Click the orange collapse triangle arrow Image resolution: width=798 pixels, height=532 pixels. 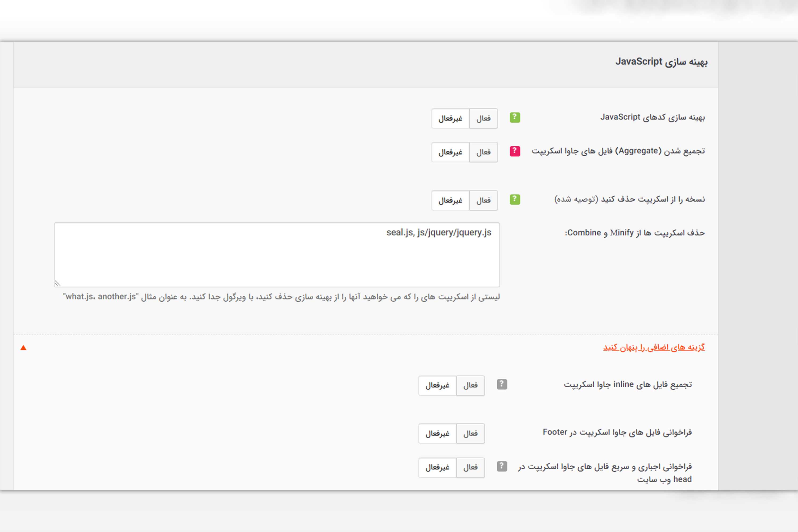pyautogui.click(x=23, y=348)
